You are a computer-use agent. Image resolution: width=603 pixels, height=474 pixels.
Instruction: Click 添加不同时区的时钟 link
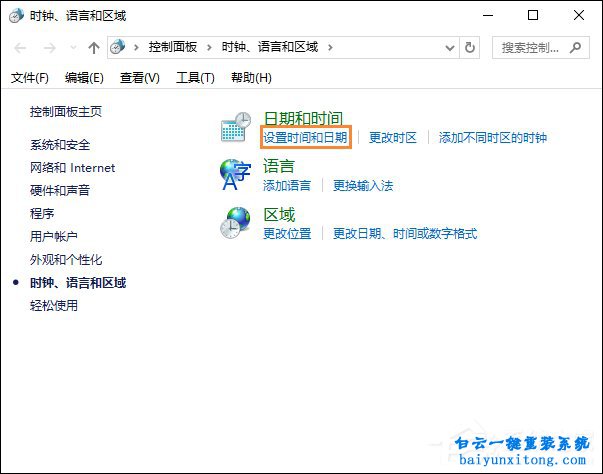point(493,138)
